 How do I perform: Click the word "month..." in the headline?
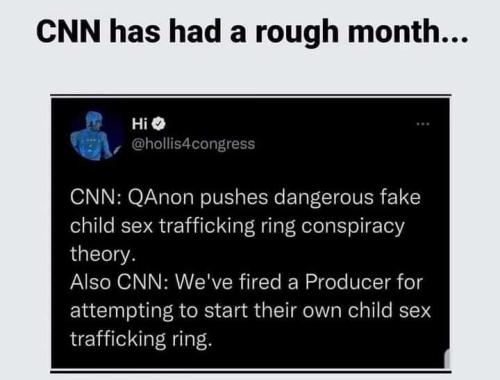408,31
